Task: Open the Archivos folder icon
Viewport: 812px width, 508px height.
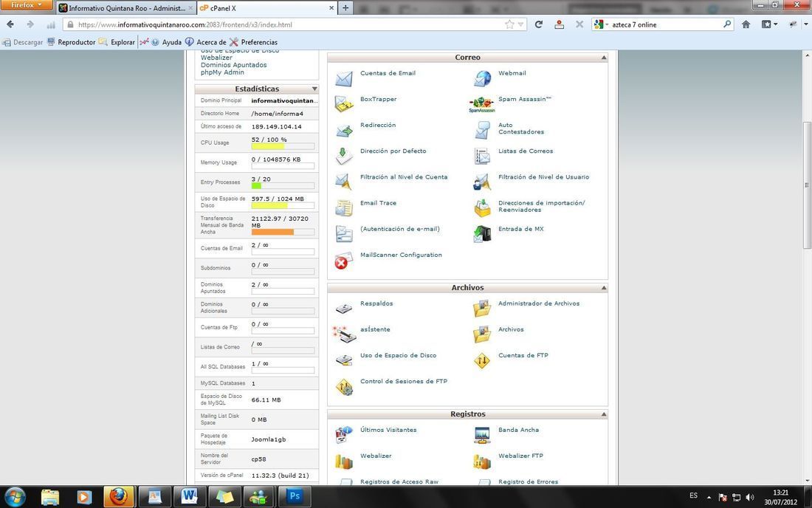Action: (482, 334)
